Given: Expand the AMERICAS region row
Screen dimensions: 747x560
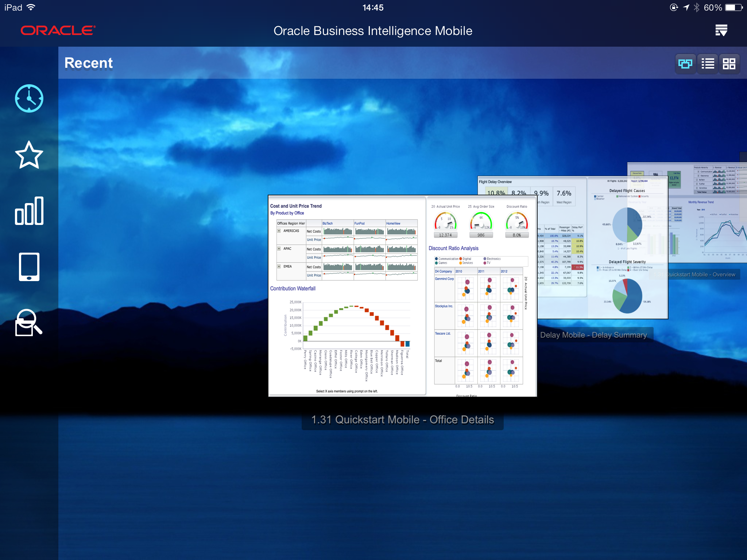Looking at the screenshot, I should 279,231.
